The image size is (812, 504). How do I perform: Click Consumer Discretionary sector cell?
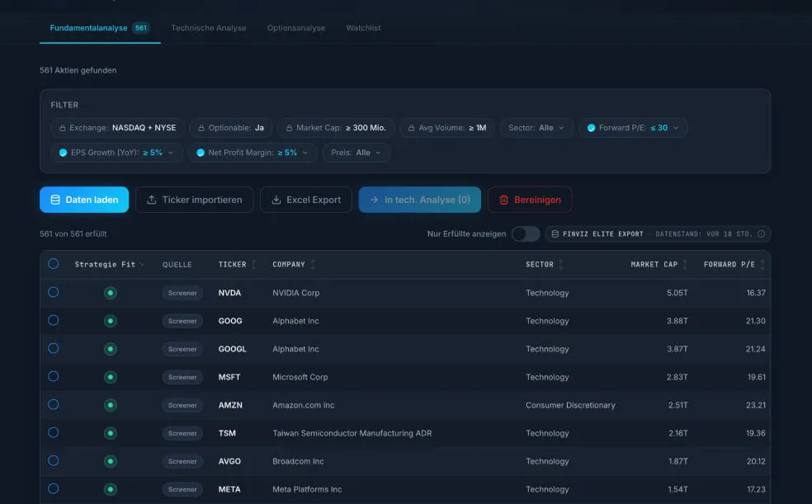571,405
